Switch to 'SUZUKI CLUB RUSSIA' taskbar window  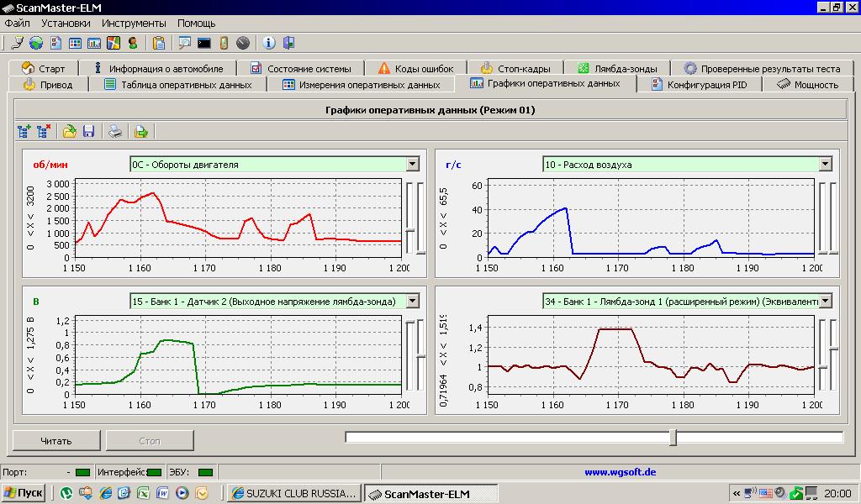293,493
